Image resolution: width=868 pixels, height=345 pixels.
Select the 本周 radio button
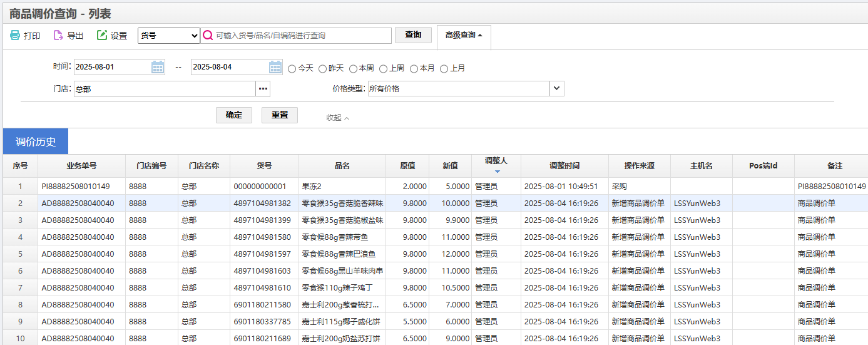click(x=353, y=69)
